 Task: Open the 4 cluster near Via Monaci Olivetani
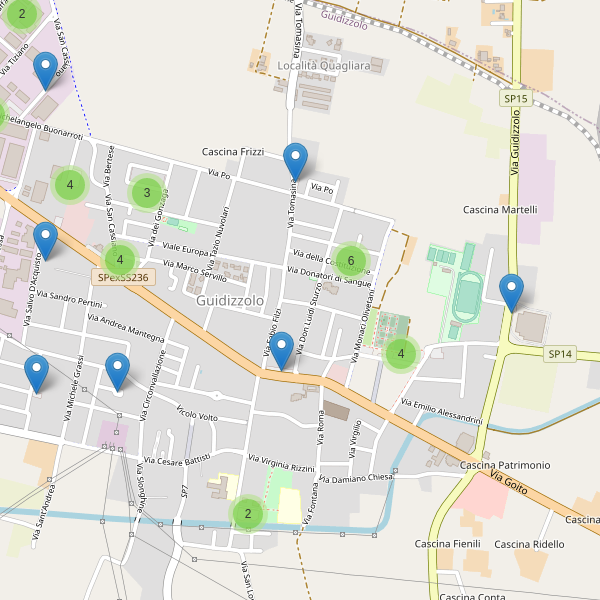(x=401, y=353)
